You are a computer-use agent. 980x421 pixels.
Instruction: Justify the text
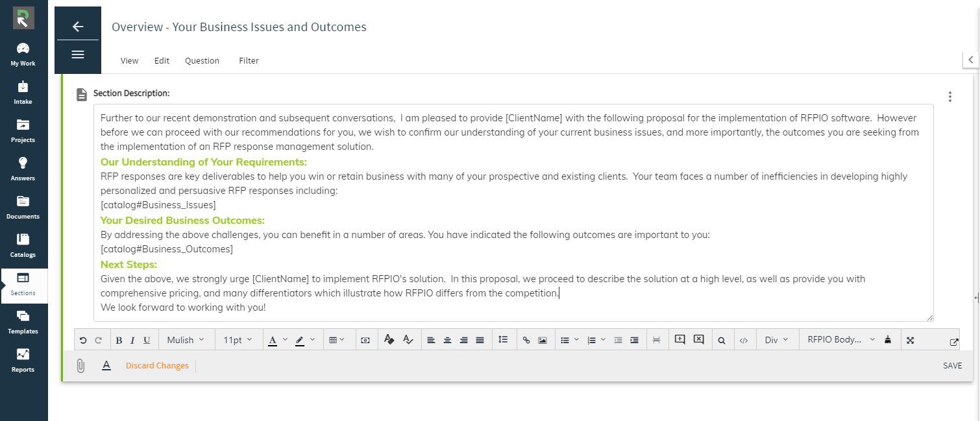pyautogui.click(x=480, y=340)
